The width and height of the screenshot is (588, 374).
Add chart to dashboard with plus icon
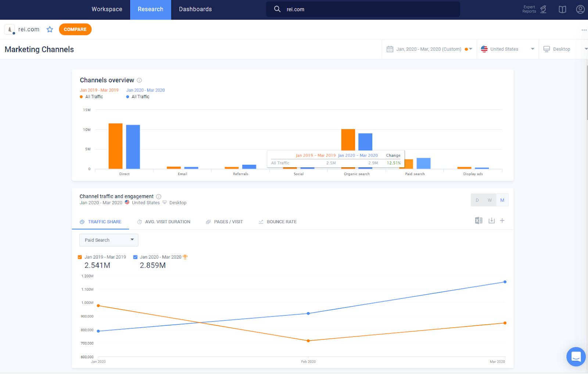point(502,220)
